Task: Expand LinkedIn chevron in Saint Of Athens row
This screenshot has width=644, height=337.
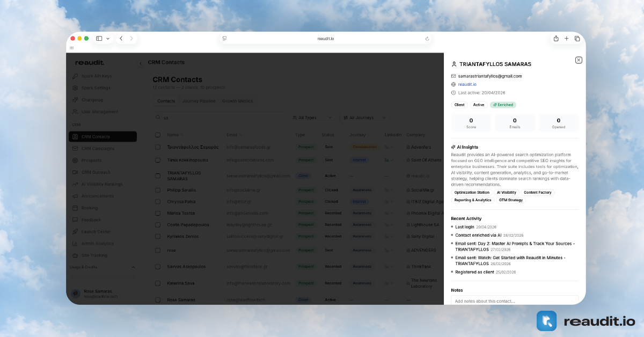Action: click(x=392, y=160)
